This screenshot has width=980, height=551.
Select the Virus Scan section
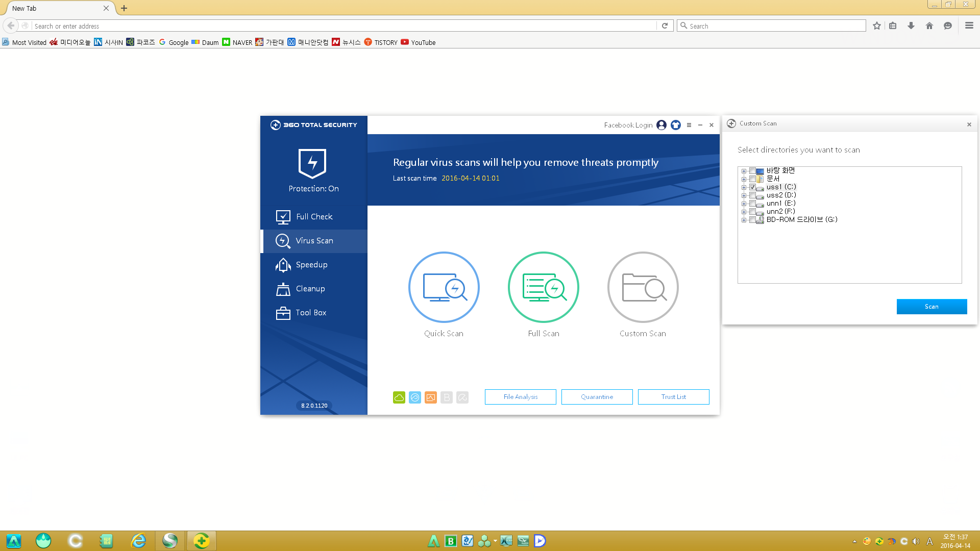(314, 241)
